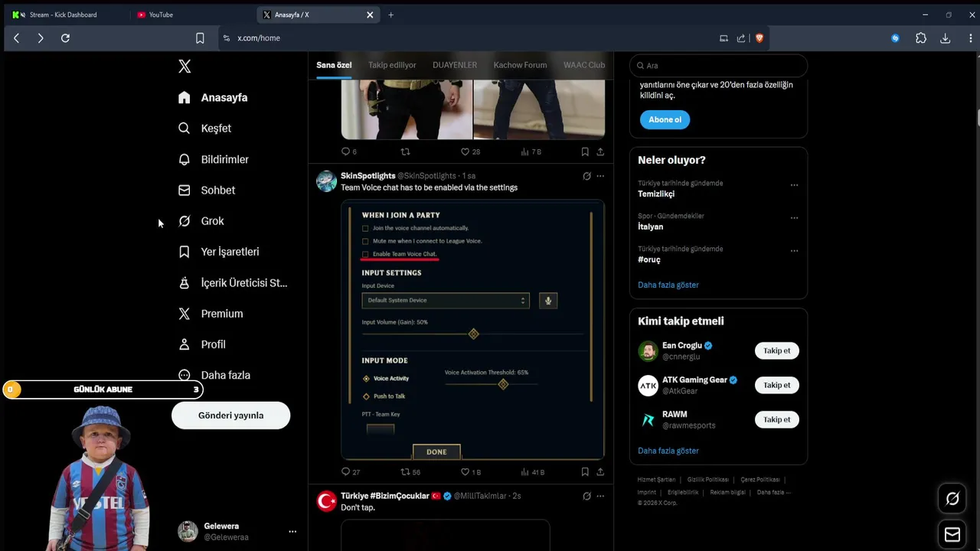Open browser extensions puzzle icon
This screenshot has height=551, width=980.
(x=921, y=38)
